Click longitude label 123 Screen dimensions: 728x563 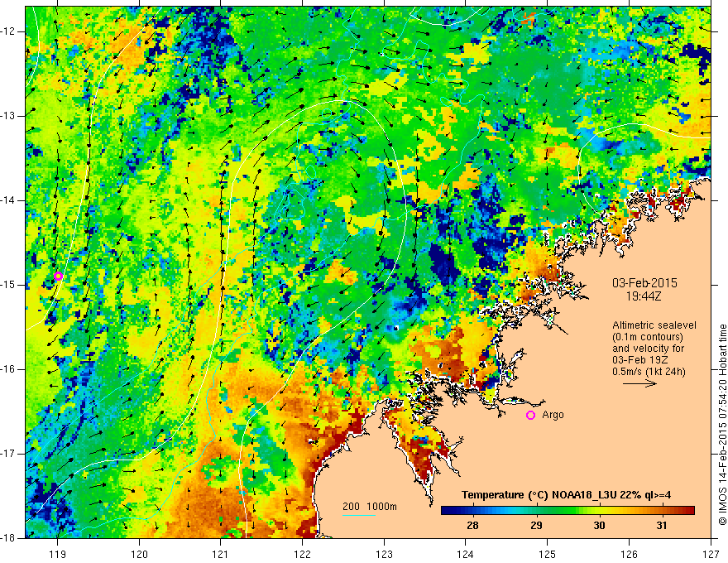384,554
